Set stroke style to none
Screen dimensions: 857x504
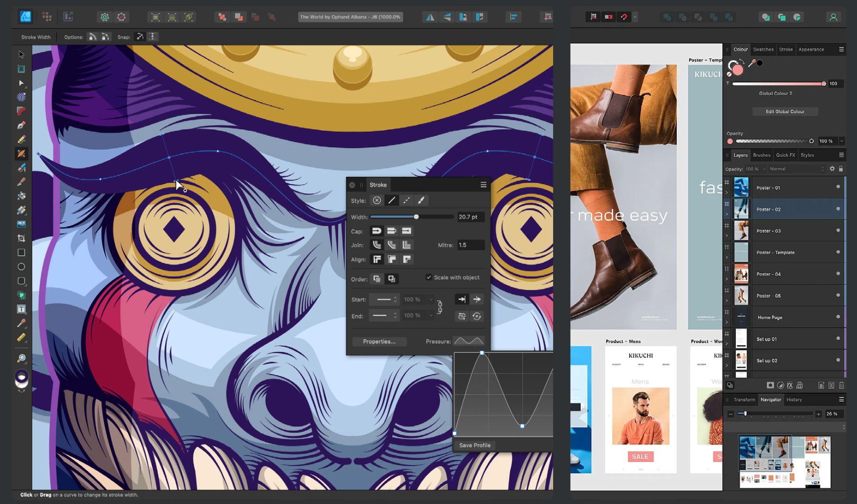pyautogui.click(x=377, y=200)
